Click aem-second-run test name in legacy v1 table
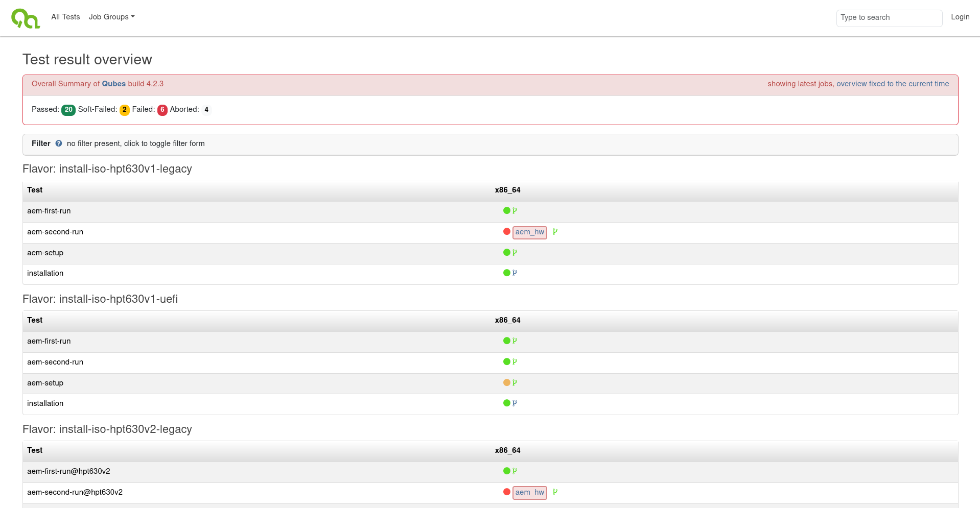 pyautogui.click(x=55, y=232)
